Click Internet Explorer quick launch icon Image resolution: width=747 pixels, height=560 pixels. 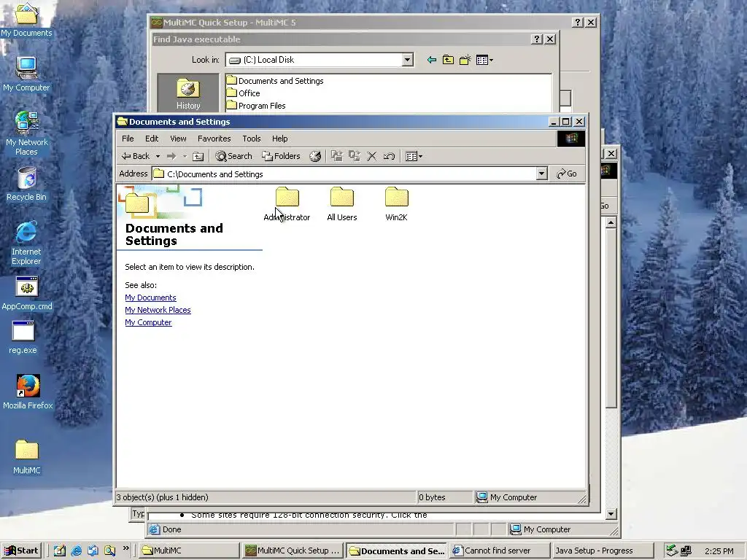[76, 551]
